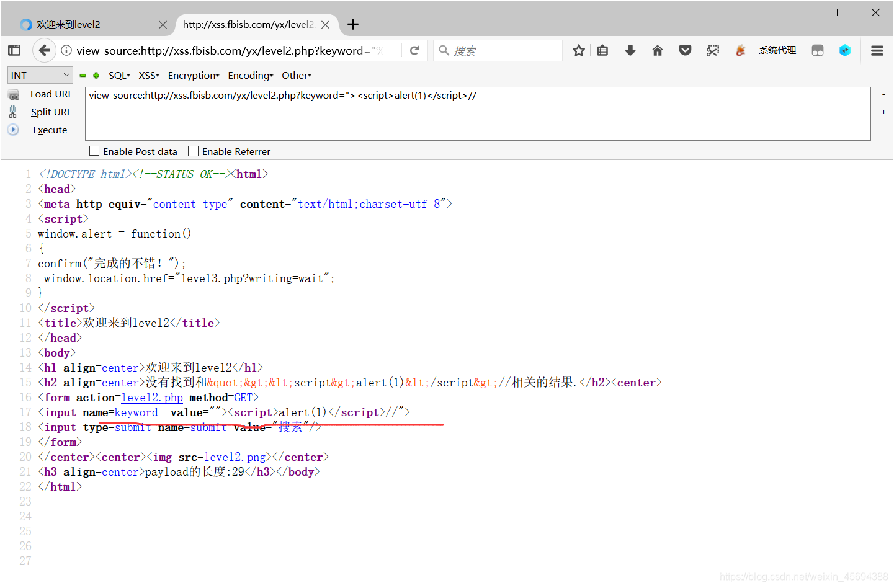
Task: Open the level2.png image link
Action: [235, 457]
